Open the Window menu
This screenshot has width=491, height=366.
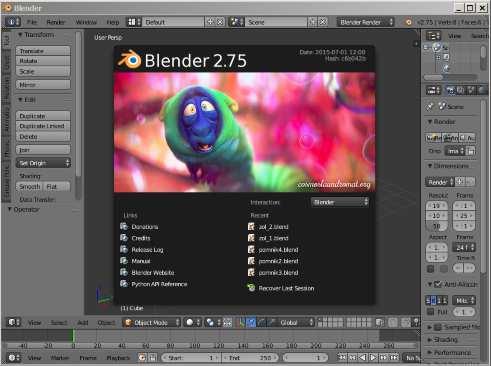click(86, 22)
